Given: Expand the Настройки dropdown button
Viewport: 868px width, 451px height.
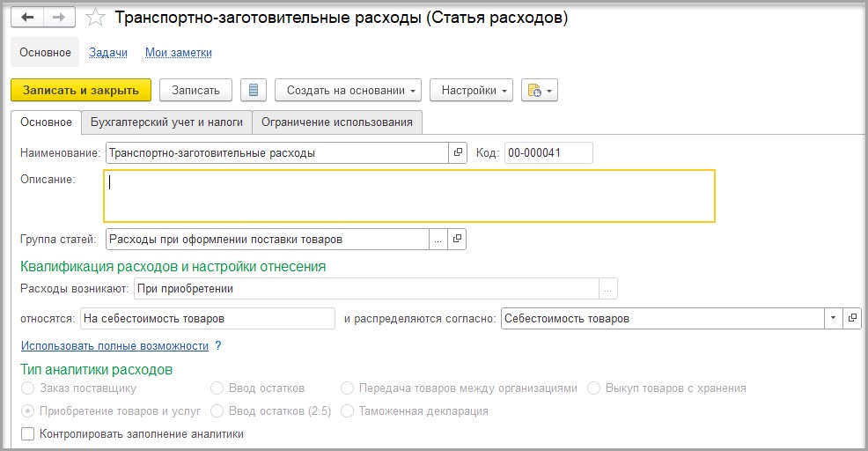Looking at the screenshot, I should point(472,91).
